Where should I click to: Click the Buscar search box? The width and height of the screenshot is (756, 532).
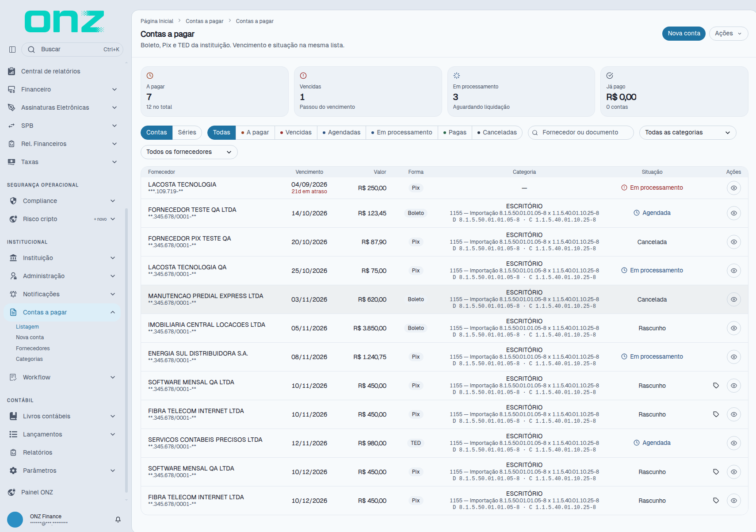click(x=72, y=50)
